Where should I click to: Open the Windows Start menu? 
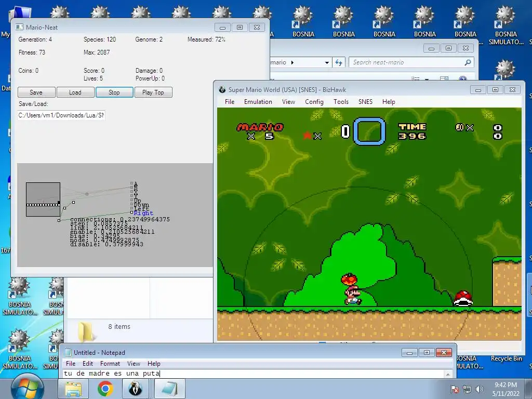(27, 389)
